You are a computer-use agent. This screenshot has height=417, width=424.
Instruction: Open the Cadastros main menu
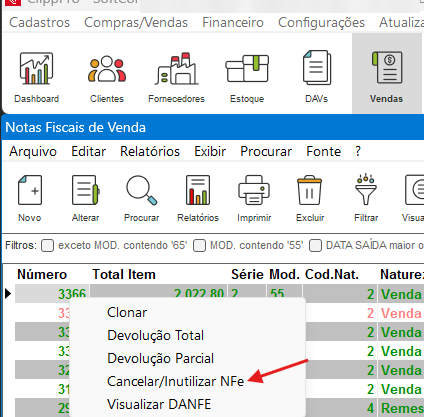[39, 23]
